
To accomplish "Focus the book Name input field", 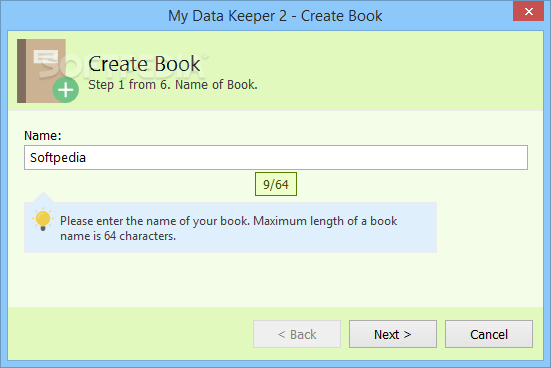I will [x=276, y=157].
